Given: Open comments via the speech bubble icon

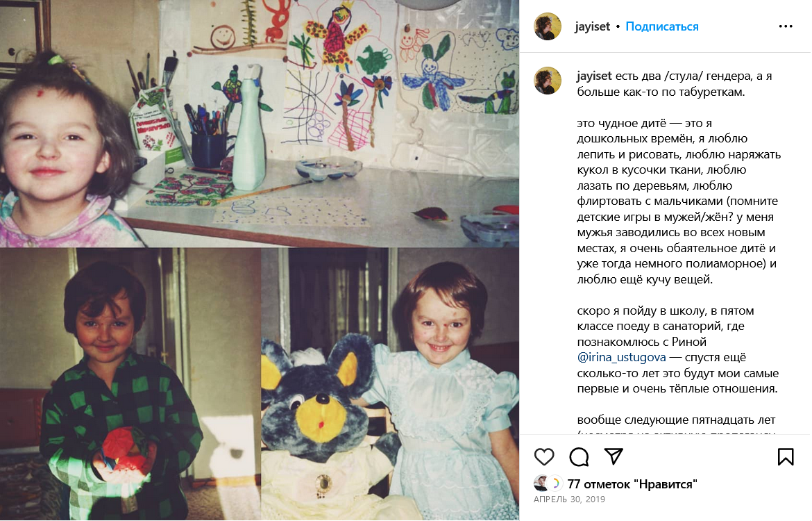Looking at the screenshot, I should click(579, 456).
